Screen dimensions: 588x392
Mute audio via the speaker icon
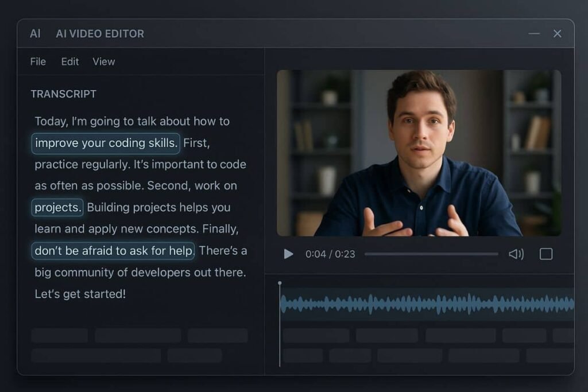click(x=516, y=254)
